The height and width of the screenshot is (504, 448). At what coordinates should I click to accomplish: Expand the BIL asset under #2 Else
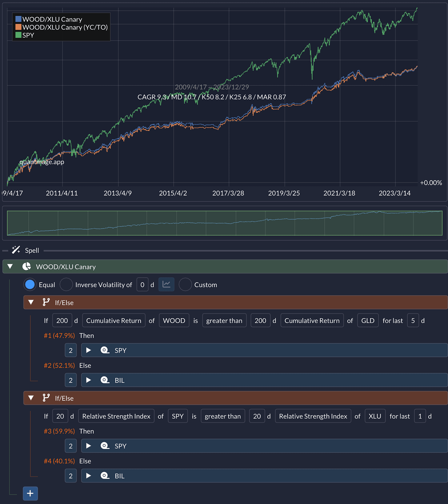click(89, 380)
